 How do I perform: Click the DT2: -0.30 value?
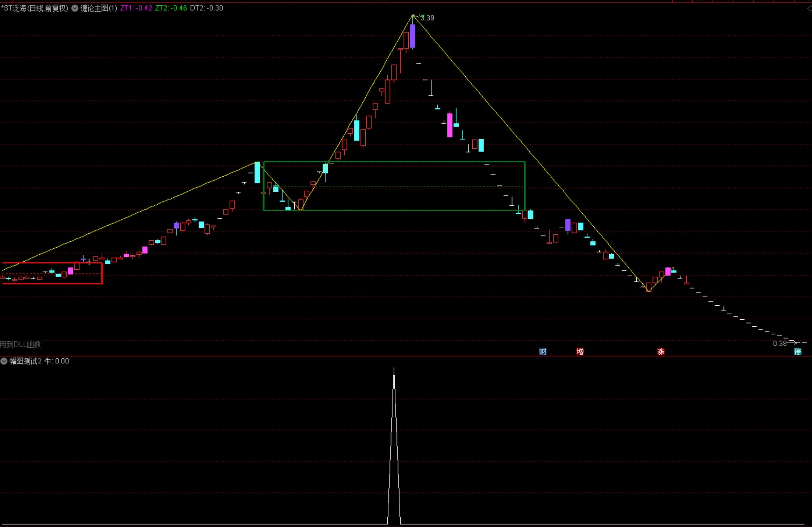(207, 8)
